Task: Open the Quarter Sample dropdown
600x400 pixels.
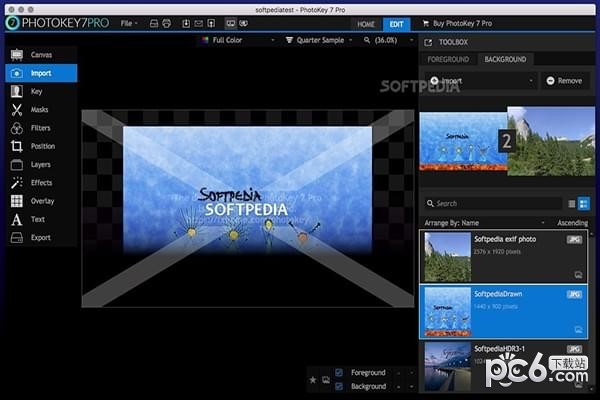Action: (x=319, y=40)
